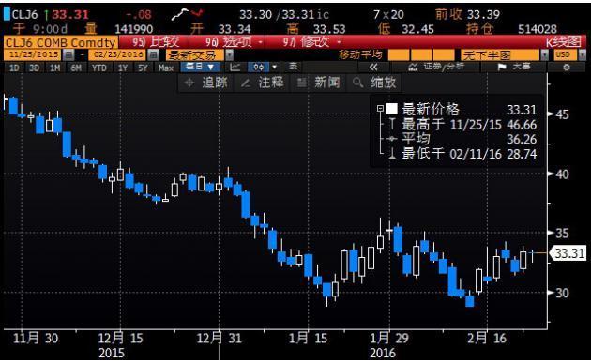591x364 pixels.
Task: Click the events flag icon
Action: 502,67
